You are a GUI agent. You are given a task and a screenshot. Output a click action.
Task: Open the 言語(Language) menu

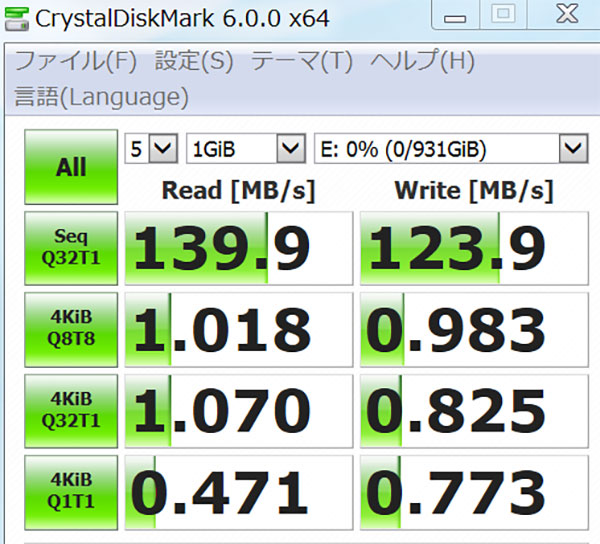coord(101,97)
